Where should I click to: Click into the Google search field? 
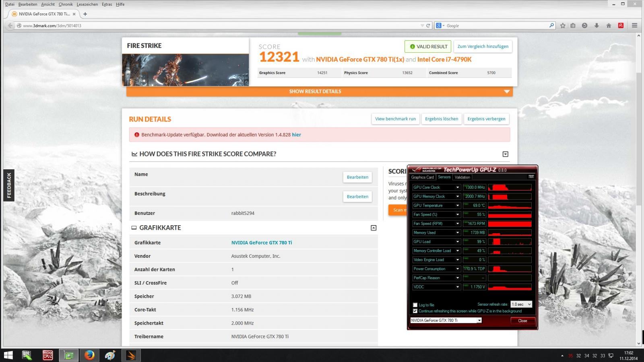[x=497, y=25]
